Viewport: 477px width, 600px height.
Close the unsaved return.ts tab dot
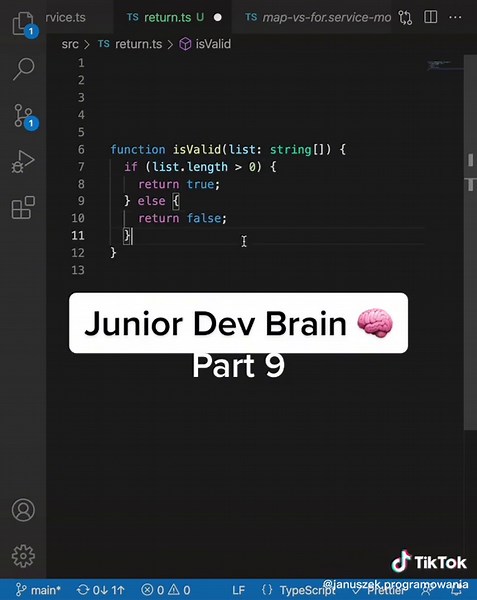[218, 18]
